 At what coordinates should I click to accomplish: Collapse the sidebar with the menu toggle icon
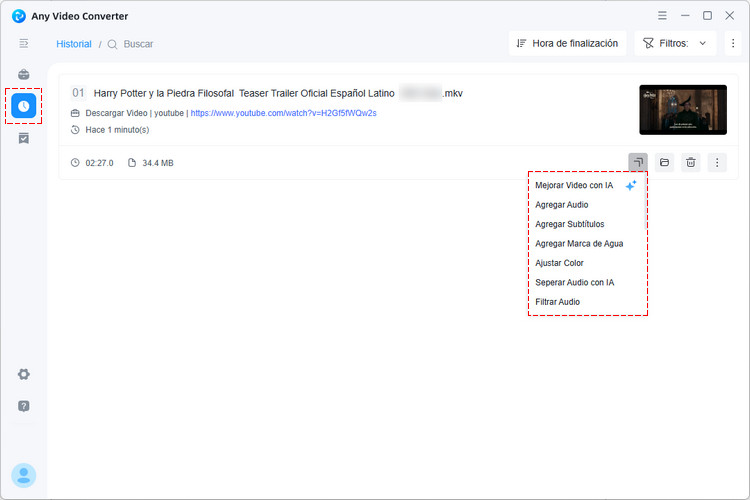[x=23, y=44]
